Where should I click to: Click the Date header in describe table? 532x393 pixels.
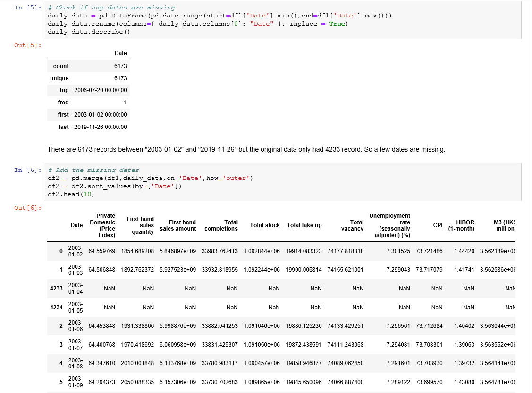[120, 53]
